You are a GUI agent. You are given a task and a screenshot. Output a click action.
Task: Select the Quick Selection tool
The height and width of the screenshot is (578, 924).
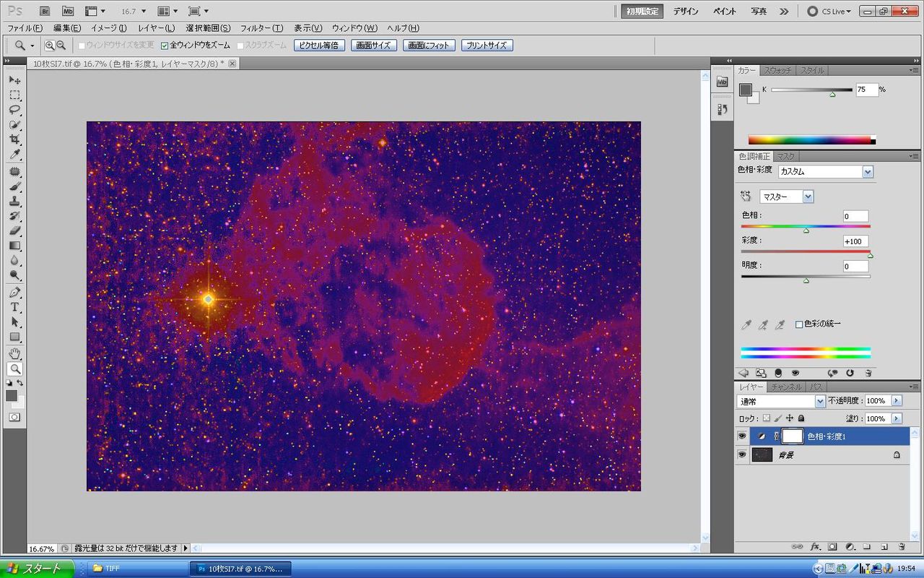pyautogui.click(x=14, y=125)
